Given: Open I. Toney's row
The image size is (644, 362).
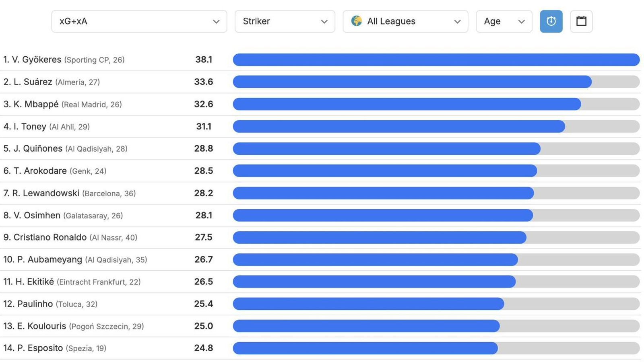Looking at the screenshot, I should pos(30,127).
